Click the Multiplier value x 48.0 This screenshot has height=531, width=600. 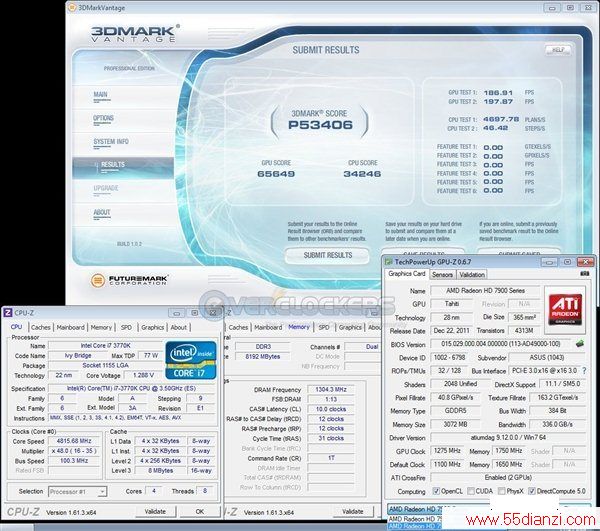click(x=74, y=451)
